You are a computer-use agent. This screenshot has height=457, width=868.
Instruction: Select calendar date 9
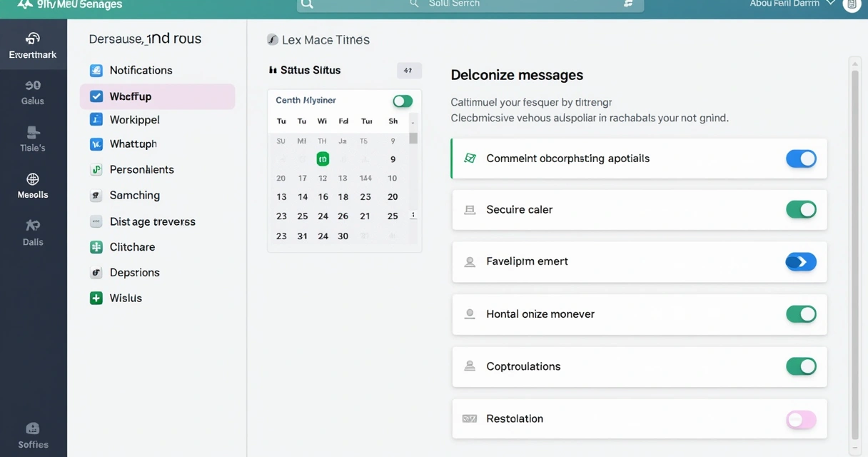tap(393, 160)
